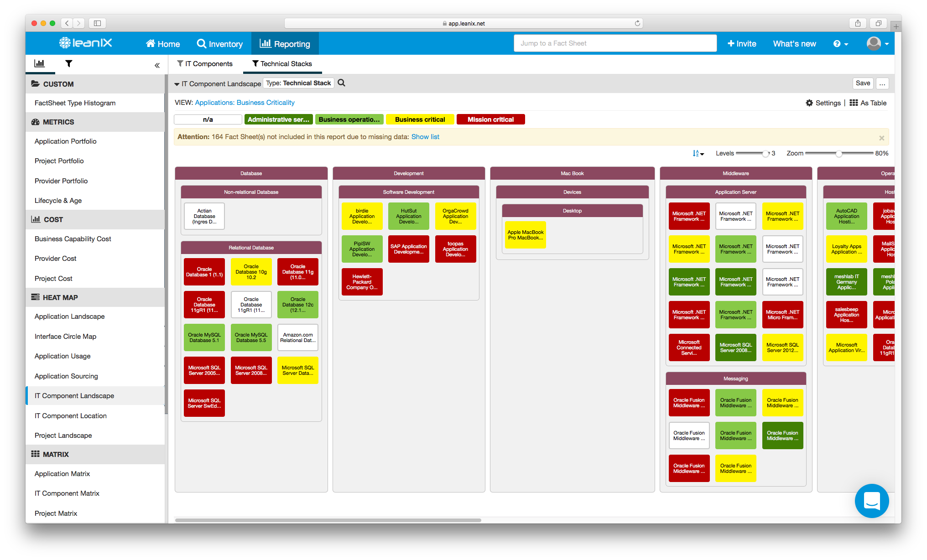Click the browser back arrow
The width and height of the screenshot is (927, 560).
click(67, 23)
